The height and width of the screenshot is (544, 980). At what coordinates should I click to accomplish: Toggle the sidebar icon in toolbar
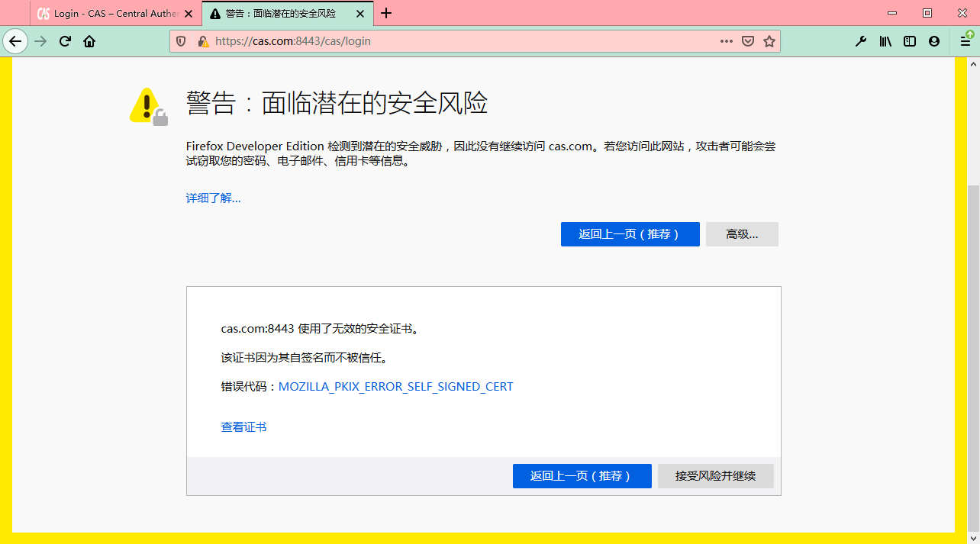909,41
